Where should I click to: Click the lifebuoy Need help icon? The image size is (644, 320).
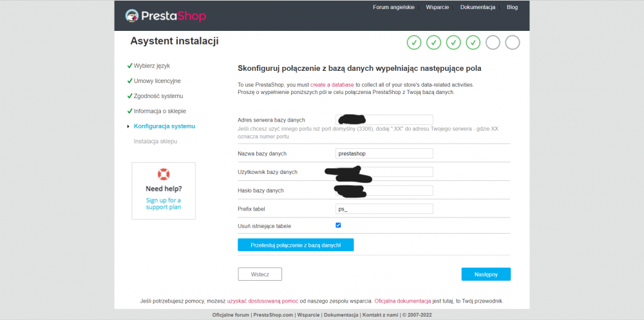pyautogui.click(x=164, y=174)
